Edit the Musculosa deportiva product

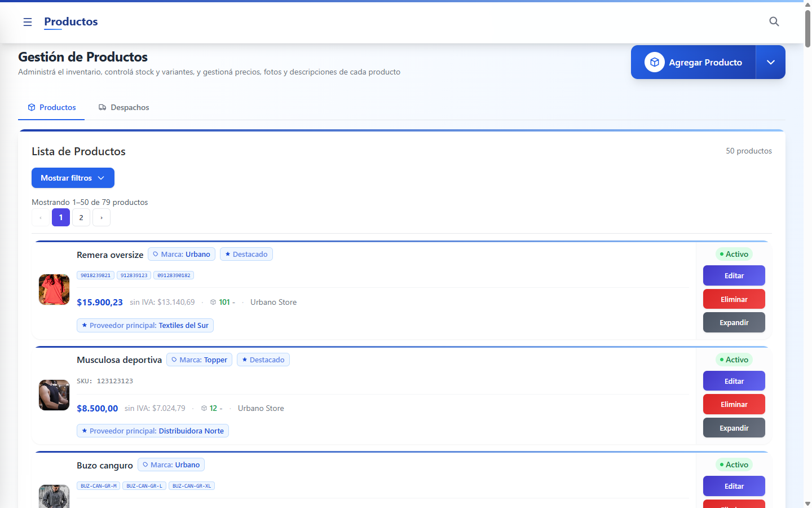click(734, 381)
